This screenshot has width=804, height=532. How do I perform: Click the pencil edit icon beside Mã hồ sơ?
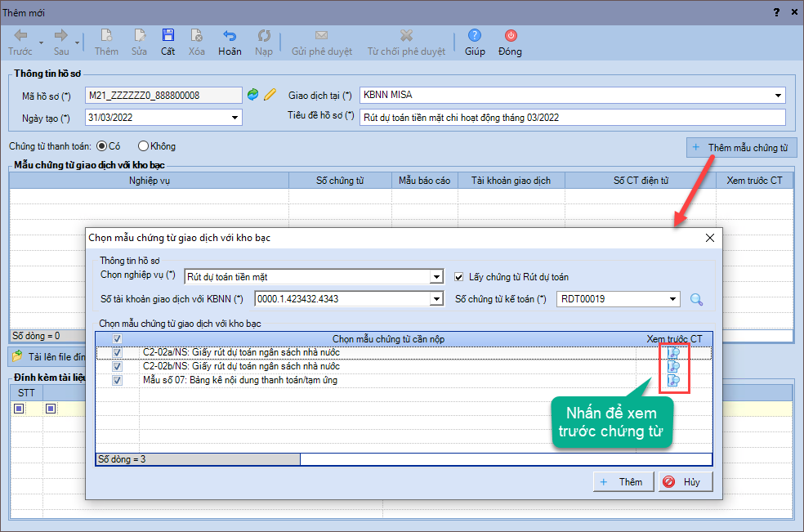tap(270, 95)
